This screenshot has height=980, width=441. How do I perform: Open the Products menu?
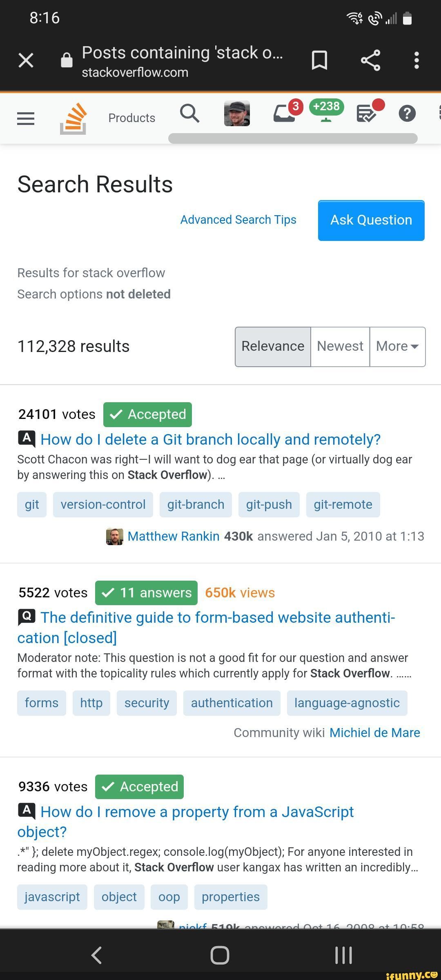click(131, 118)
